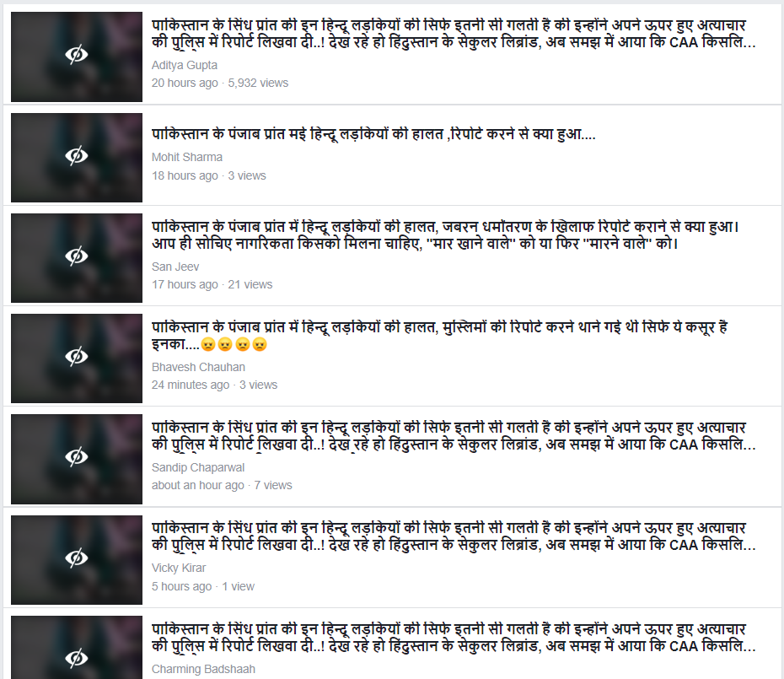Open Aditya Gupta's profile link
Screen dimensions: 784x679
(x=185, y=65)
